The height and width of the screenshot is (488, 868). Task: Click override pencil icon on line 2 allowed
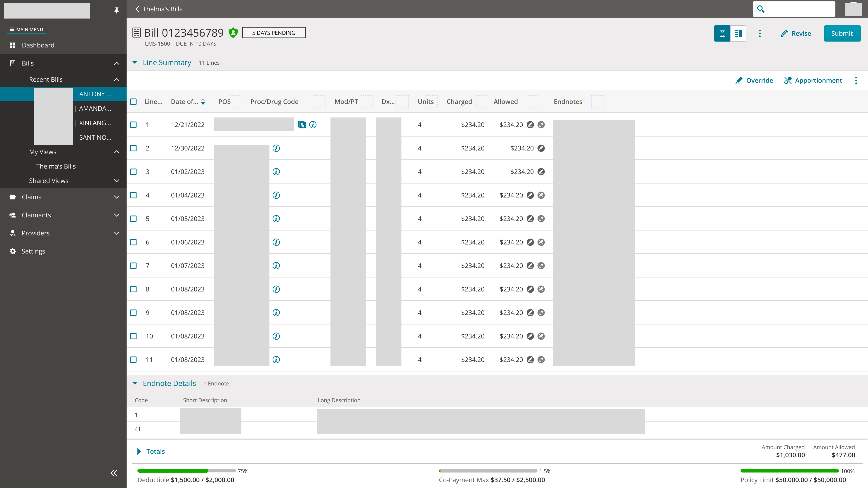coord(541,148)
